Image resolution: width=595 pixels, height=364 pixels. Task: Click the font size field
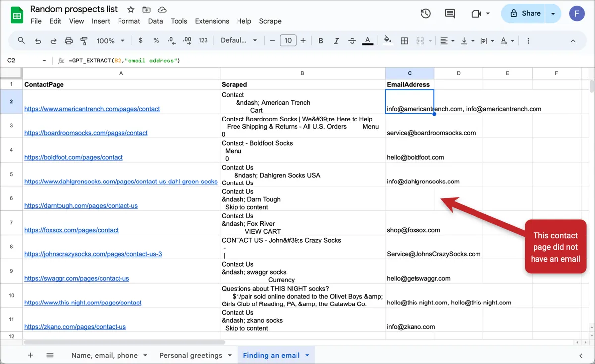click(x=288, y=41)
